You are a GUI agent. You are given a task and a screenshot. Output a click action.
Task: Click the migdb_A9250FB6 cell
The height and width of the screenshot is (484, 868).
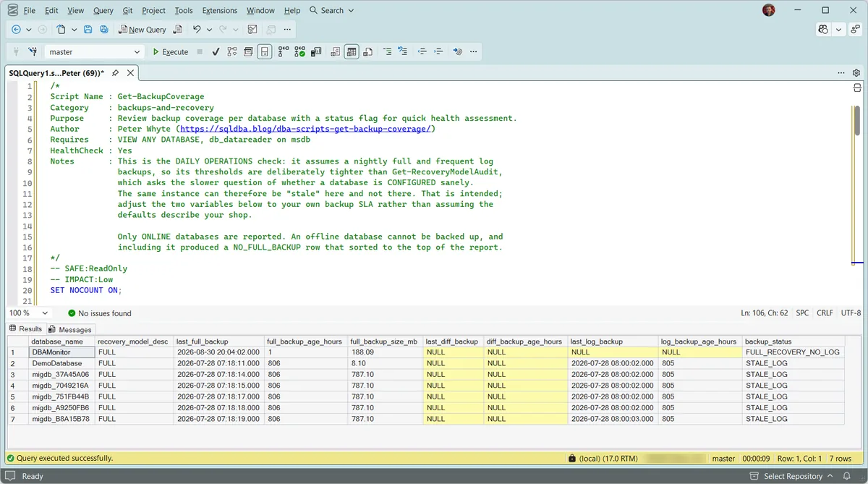(x=61, y=408)
